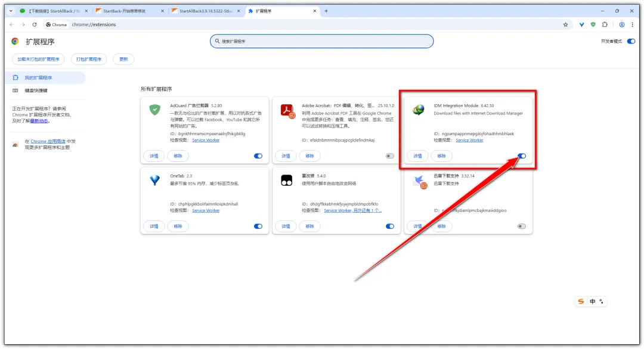Toggle 开发者模式 developer mode switch
Image resolution: width=644 pixels, height=349 pixels.
[x=631, y=42]
